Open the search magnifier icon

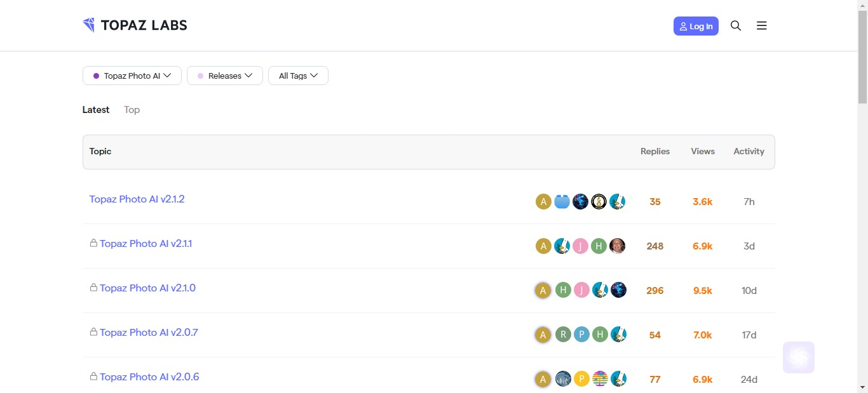point(736,26)
